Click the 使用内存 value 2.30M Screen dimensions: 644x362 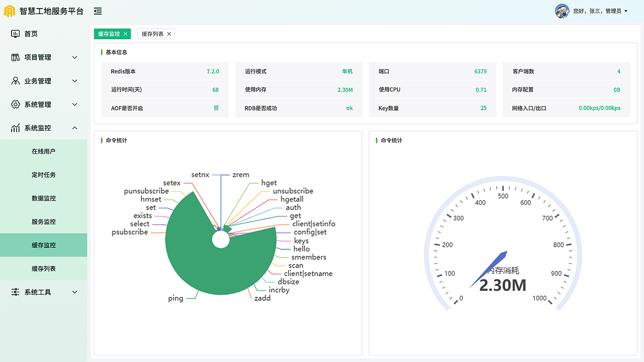tap(345, 90)
